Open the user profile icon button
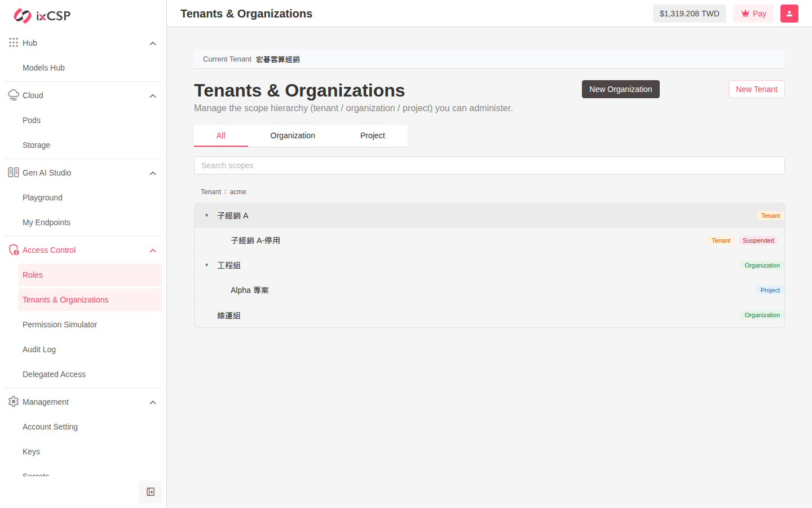The width and height of the screenshot is (812, 508). [x=789, y=14]
